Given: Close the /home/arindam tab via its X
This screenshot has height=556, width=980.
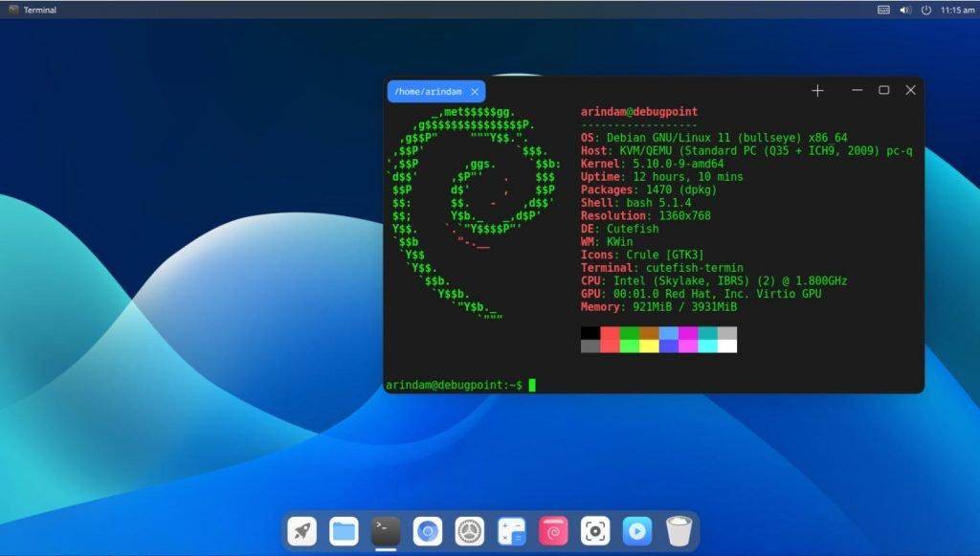Looking at the screenshot, I should [476, 91].
